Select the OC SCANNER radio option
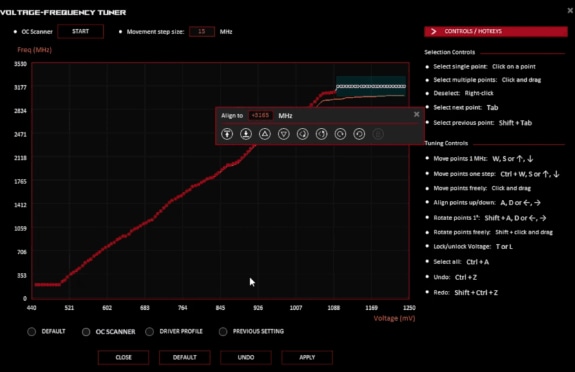This screenshot has width=575, height=372. click(86, 332)
